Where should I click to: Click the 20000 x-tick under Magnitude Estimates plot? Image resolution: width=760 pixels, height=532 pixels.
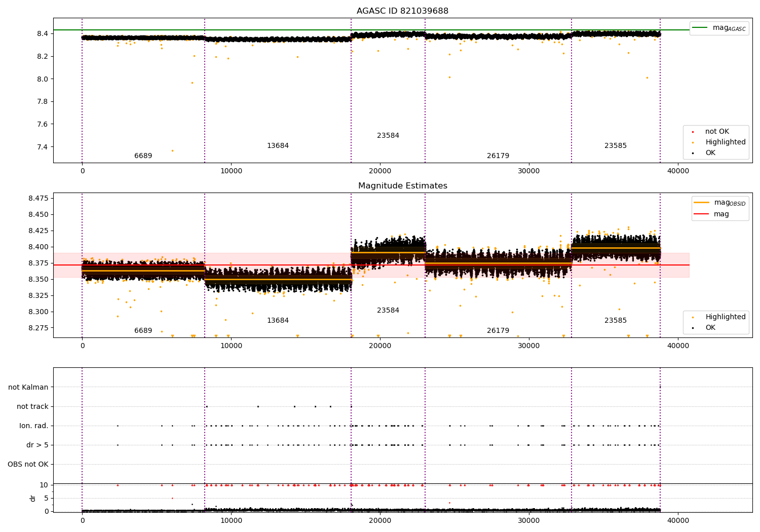[x=380, y=346]
